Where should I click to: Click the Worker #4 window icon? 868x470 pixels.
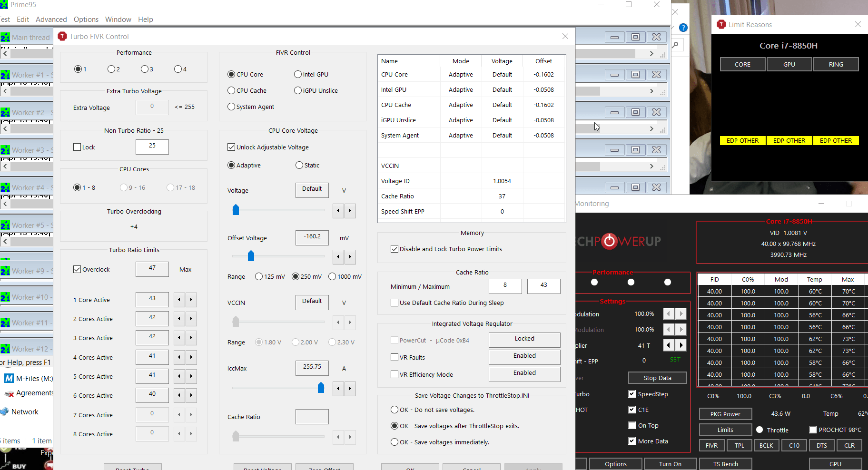click(5, 187)
